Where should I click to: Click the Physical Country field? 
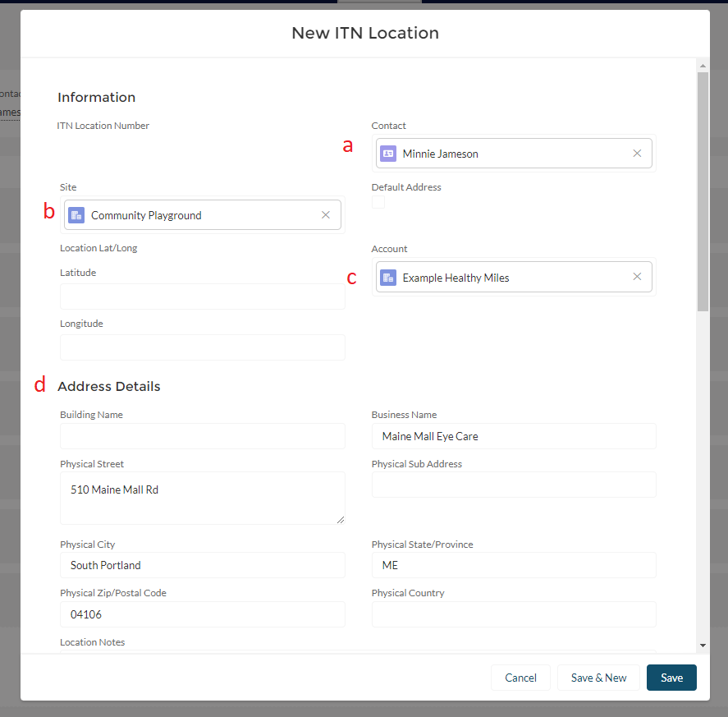pyautogui.click(x=514, y=614)
